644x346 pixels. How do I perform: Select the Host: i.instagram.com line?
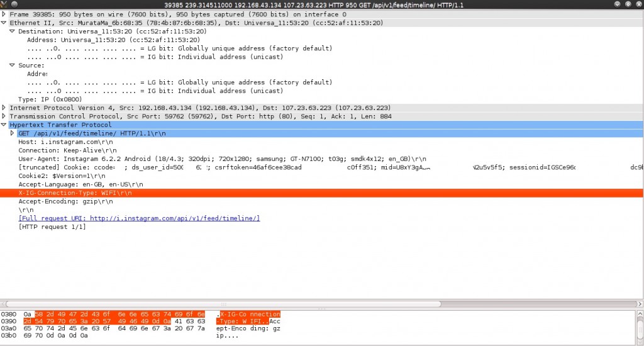point(65,142)
